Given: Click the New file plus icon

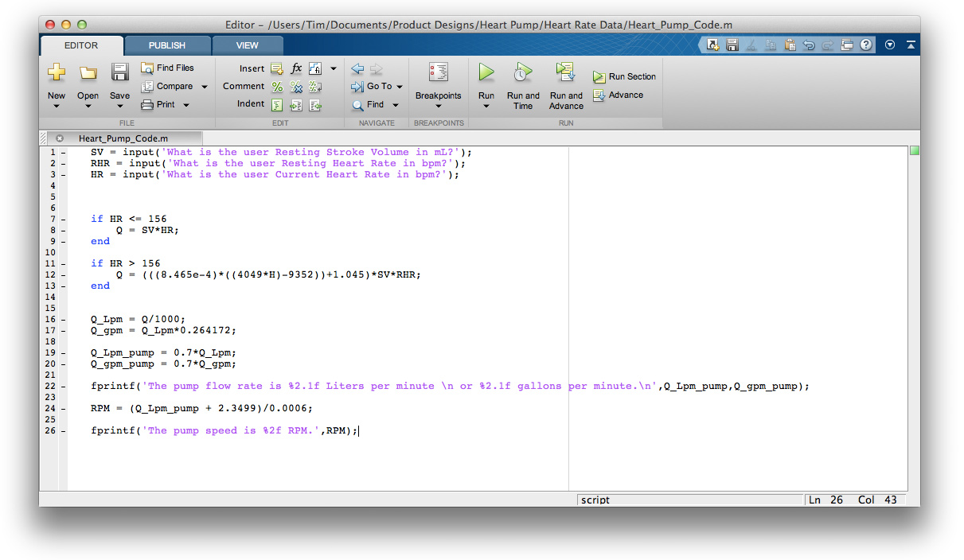Looking at the screenshot, I should click(x=57, y=72).
